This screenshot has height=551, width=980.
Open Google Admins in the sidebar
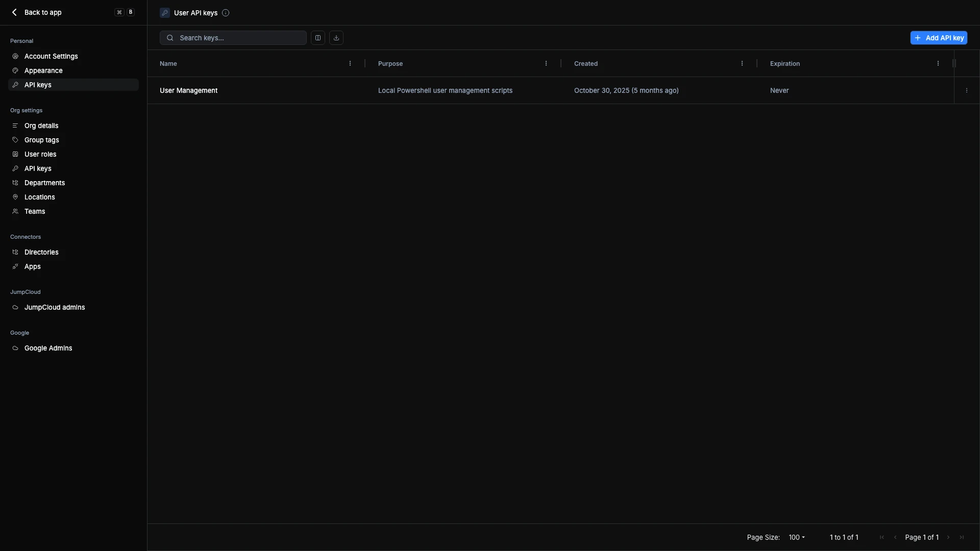48,348
